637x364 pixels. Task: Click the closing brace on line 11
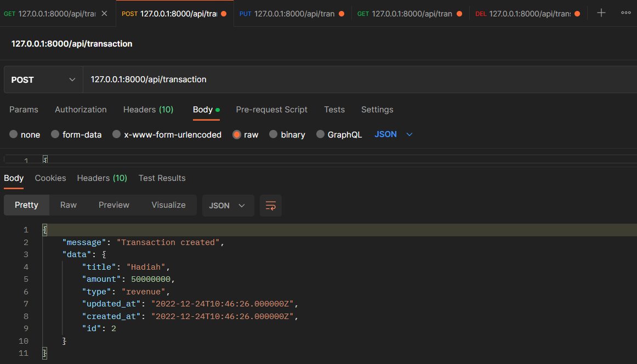(45, 353)
